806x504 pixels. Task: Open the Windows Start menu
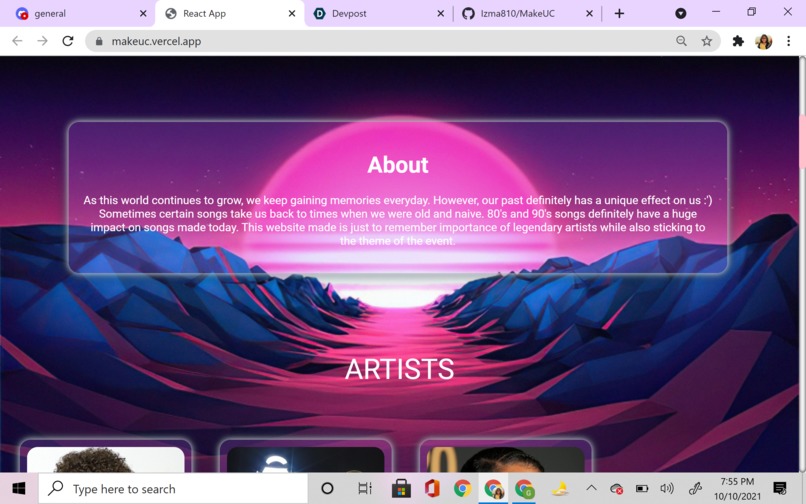[19, 488]
